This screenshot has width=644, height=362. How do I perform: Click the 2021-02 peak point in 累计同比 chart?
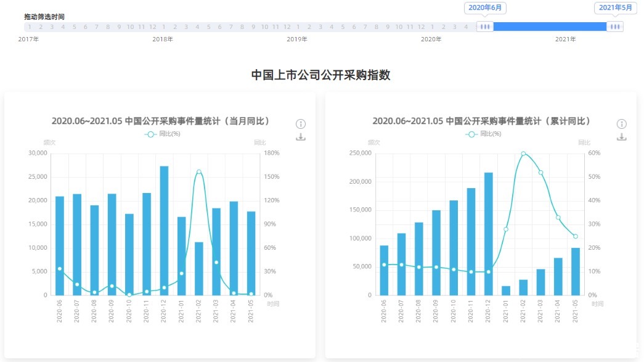tap(523, 154)
